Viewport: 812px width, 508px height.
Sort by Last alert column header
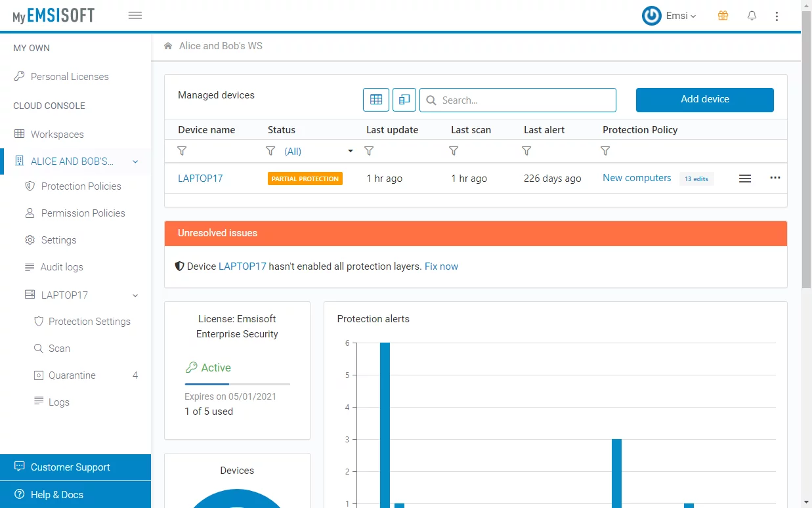click(x=544, y=130)
